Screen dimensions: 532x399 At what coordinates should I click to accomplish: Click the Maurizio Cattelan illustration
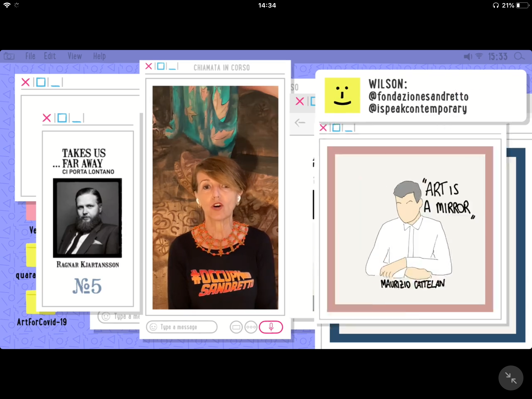pos(410,229)
